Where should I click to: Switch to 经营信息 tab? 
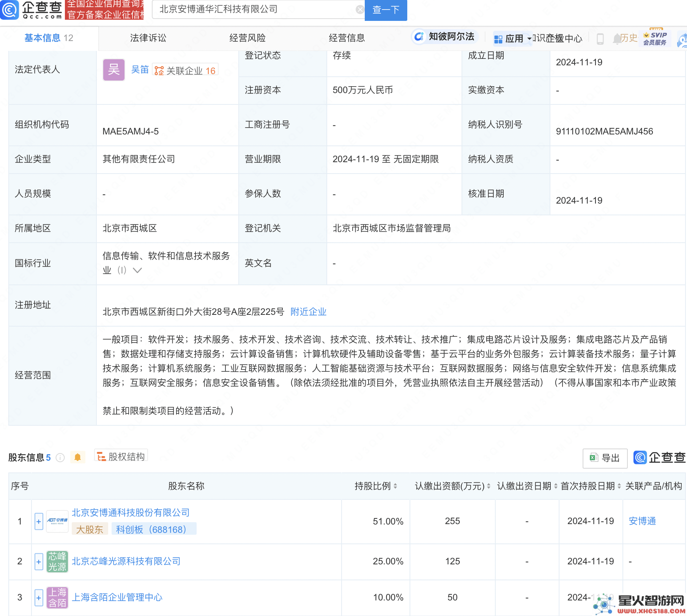[347, 38]
